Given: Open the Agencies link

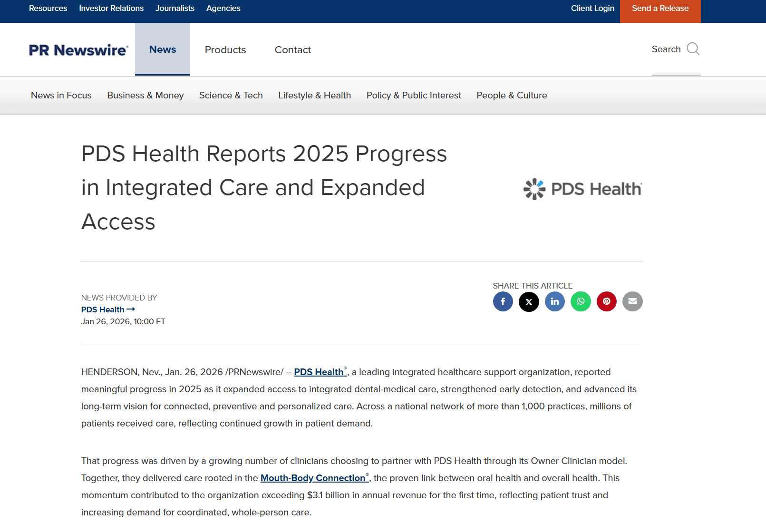Looking at the screenshot, I should coord(223,8).
